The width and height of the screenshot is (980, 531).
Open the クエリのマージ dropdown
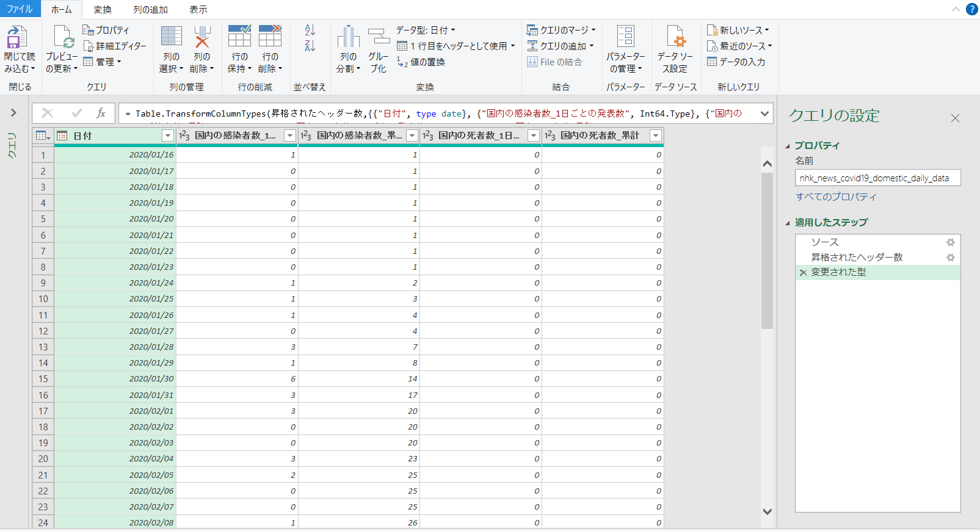tap(561, 30)
